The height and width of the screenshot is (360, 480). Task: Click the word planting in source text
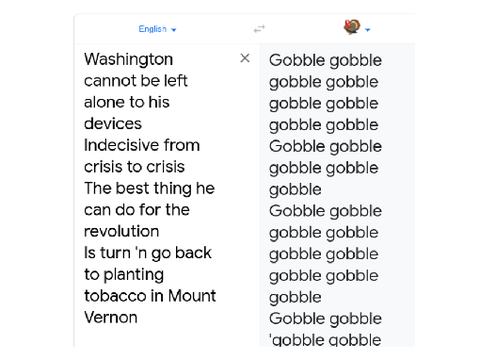(134, 275)
